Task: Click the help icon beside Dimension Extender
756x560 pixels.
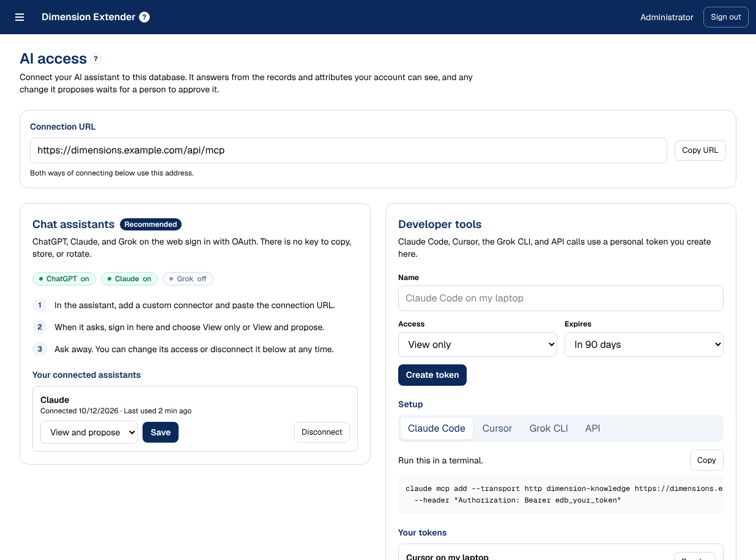Action: click(144, 17)
